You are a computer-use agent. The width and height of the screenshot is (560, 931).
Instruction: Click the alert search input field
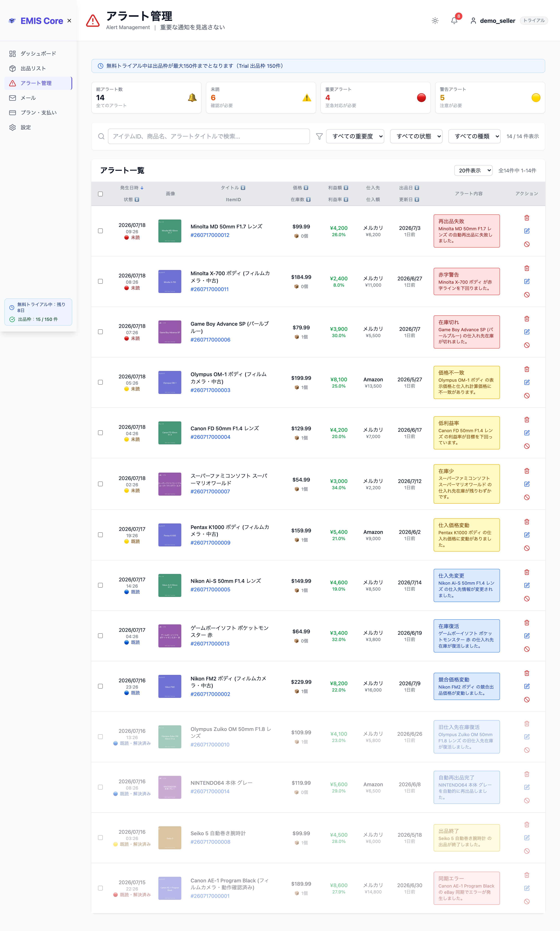point(209,136)
